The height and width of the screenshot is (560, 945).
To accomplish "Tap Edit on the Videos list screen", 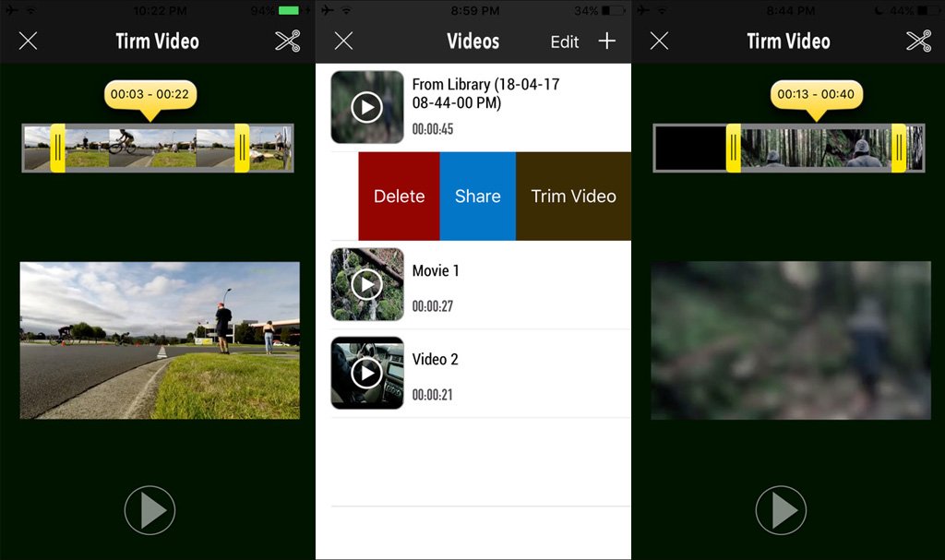I will [564, 41].
